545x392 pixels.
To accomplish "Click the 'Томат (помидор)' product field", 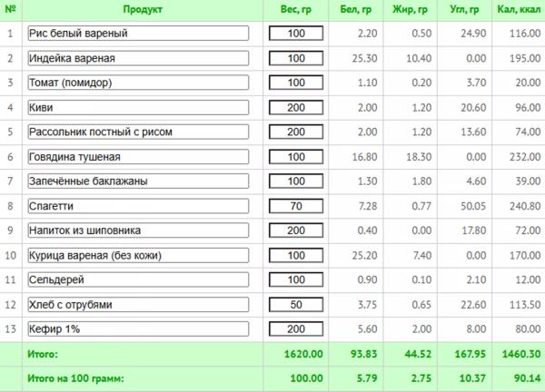I will pos(138,83).
